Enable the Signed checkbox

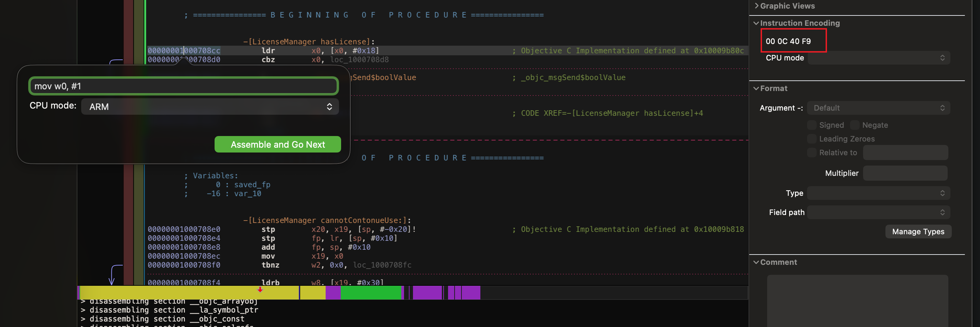(x=812, y=125)
